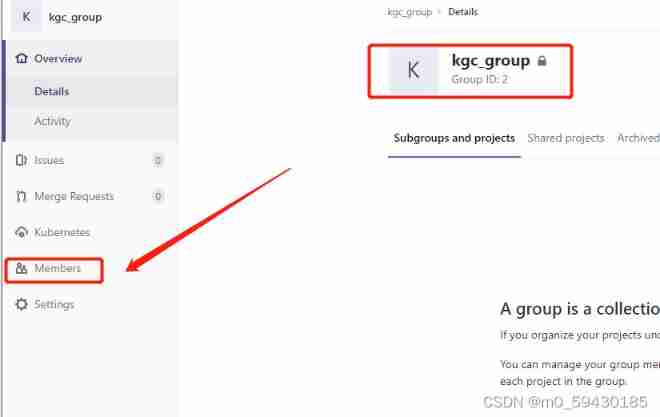Open Merge Requests in the sidebar
Screen dimensions: 660x417
click(x=74, y=196)
